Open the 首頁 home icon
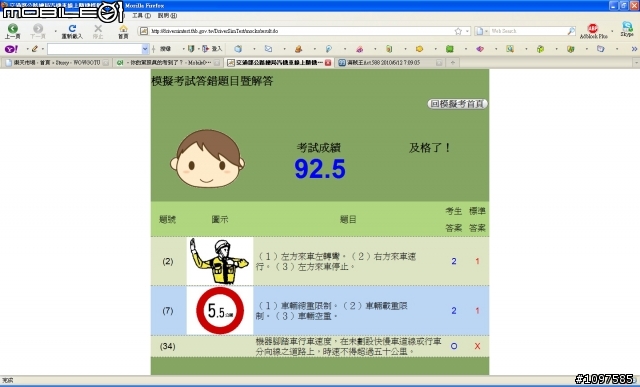 (123, 28)
